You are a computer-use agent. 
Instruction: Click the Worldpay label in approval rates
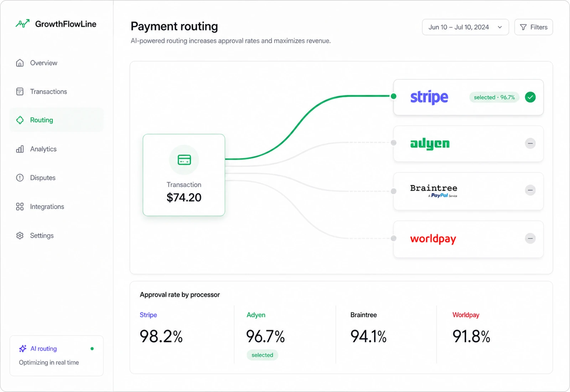click(466, 315)
